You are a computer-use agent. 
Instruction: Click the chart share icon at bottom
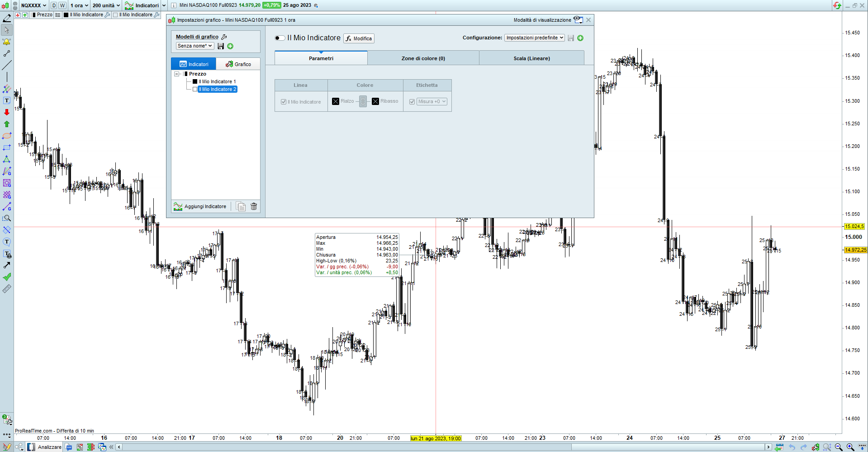(19, 447)
